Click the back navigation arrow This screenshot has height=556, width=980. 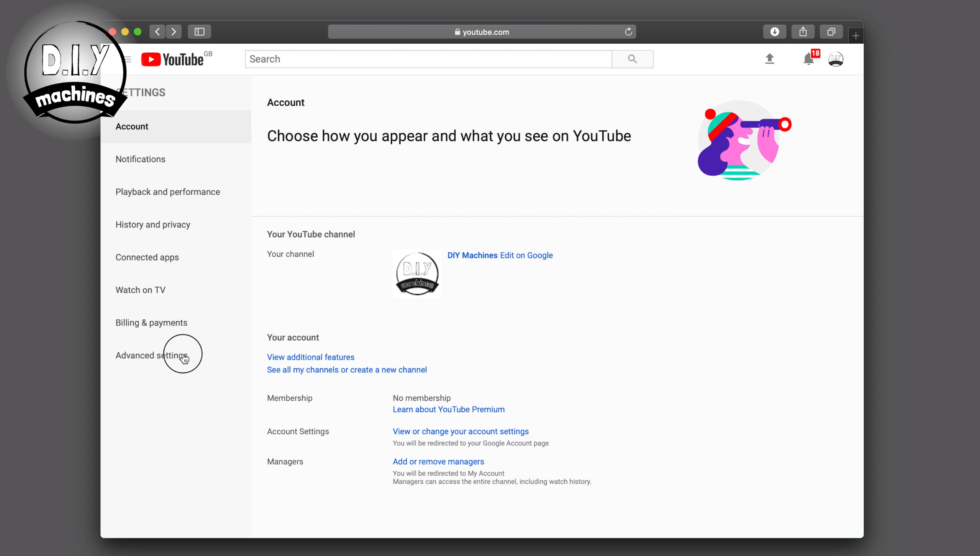[157, 31]
